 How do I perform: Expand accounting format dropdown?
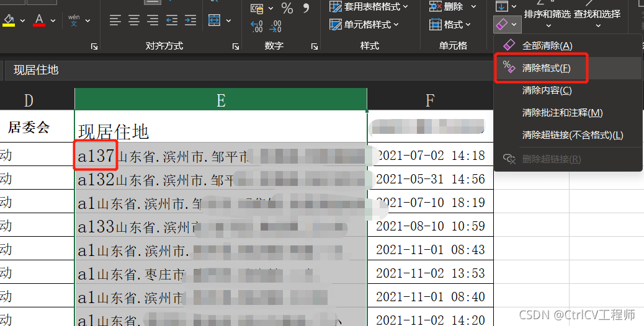click(271, 8)
